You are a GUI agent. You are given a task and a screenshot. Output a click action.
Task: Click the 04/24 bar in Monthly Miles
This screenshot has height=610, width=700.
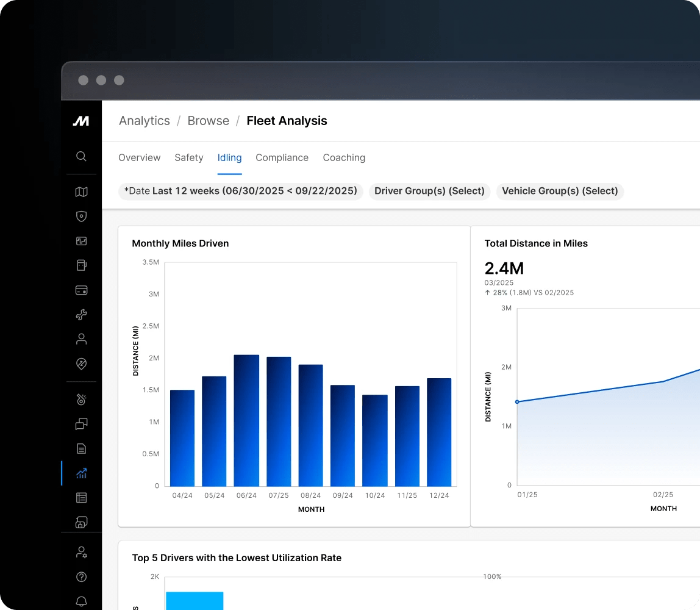click(x=182, y=438)
